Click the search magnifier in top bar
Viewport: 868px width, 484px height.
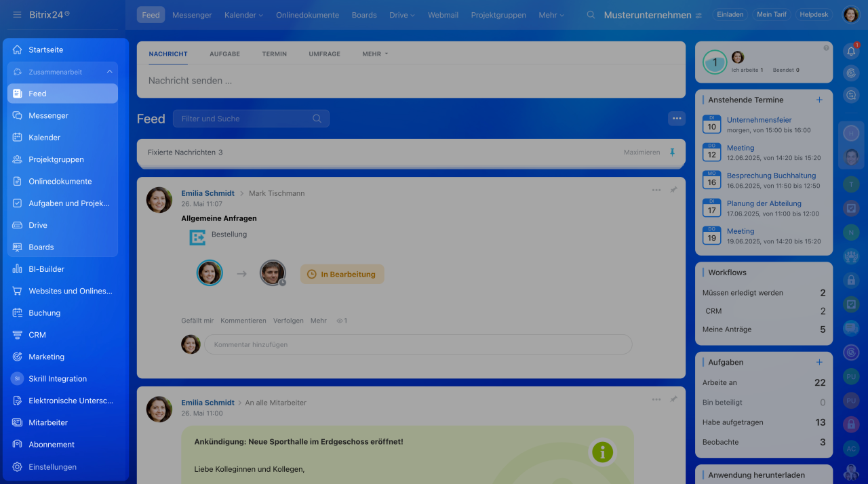(x=591, y=15)
